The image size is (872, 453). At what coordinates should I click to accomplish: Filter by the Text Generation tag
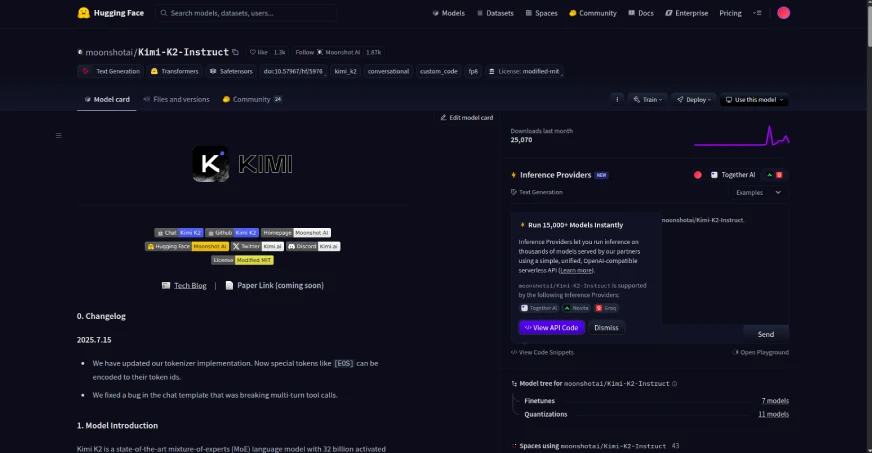point(111,71)
